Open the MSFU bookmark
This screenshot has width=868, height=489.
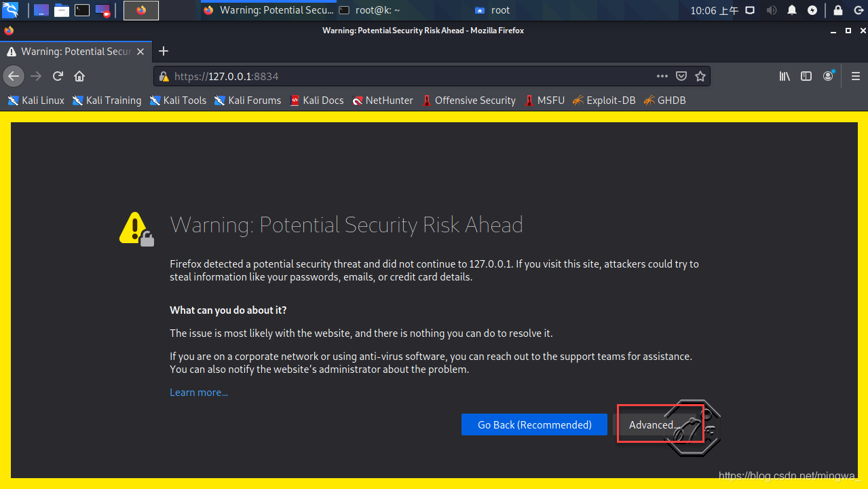[544, 101]
